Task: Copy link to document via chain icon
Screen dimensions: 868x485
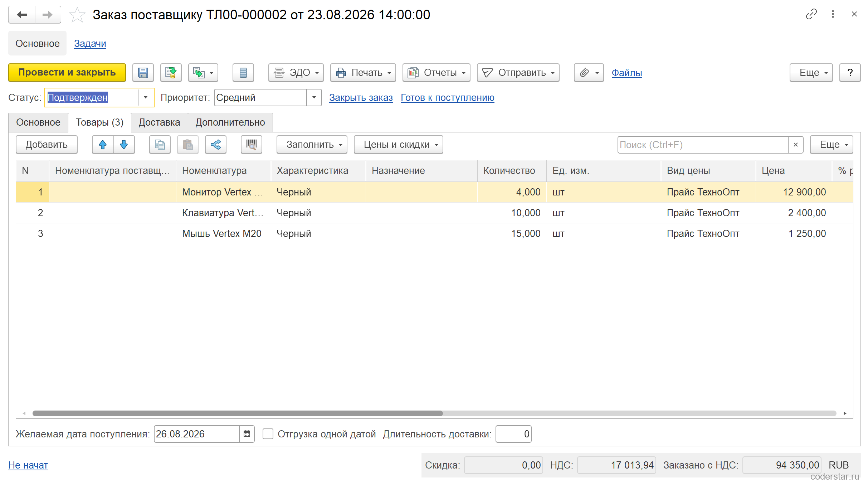Action: pyautogui.click(x=811, y=14)
